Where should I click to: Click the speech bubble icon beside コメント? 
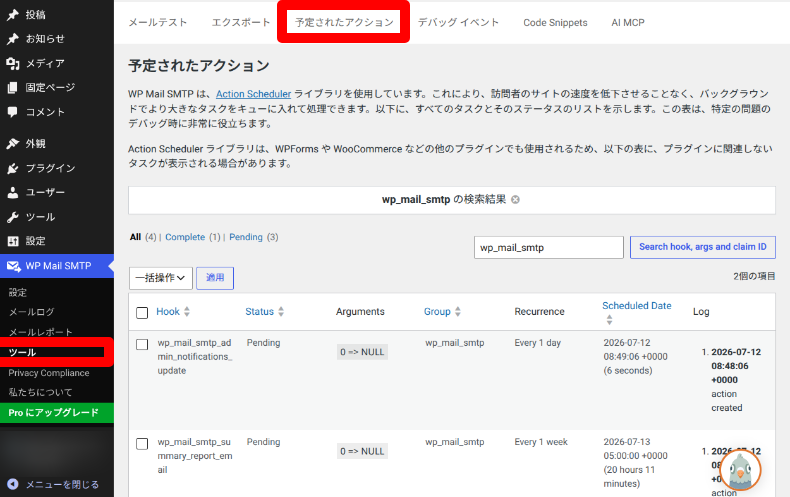point(13,112)
